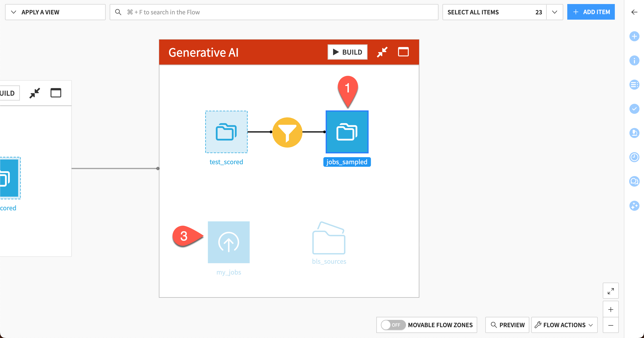Click the Preview button
This screenshot has height=338, width=644.
click(507, 325)
